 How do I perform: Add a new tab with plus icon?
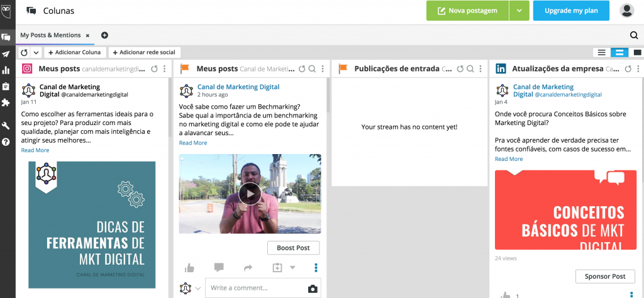[x=105, y=35]
